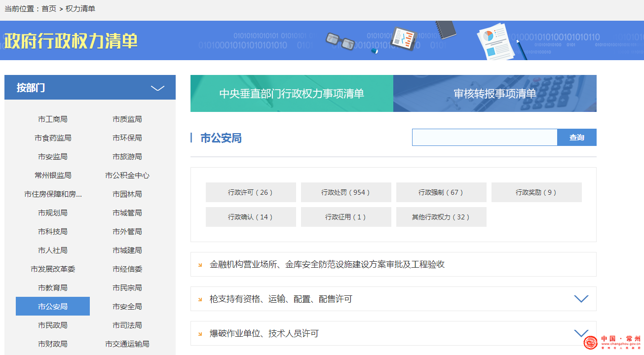644x355 pixels.
Task: Expand the 爆破作业单位、技术人员许可 entry chevron
Action: [581, 333]
